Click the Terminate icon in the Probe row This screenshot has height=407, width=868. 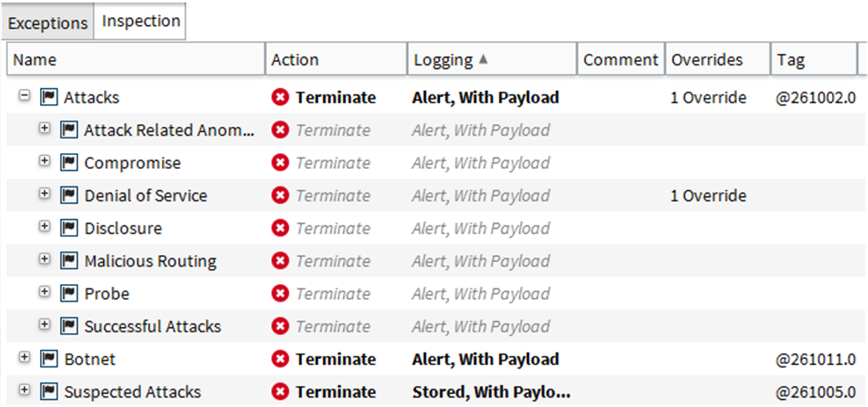(280, 293)
